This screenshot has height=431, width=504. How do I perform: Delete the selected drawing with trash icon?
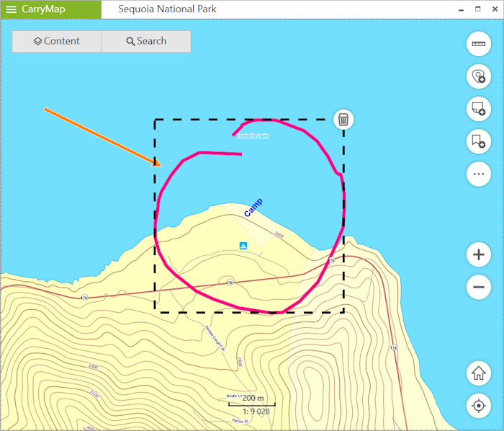point(343,120)
